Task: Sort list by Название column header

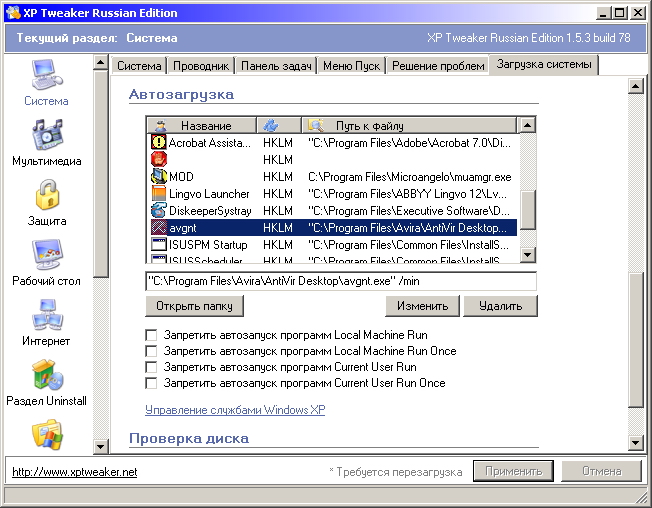Action: pyautogui.click(x=202, y=126)
